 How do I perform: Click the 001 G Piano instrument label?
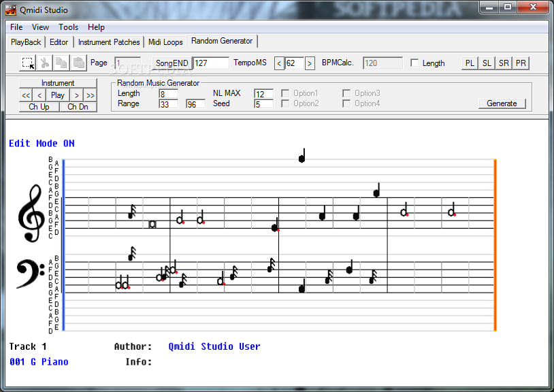click(39, 361)
